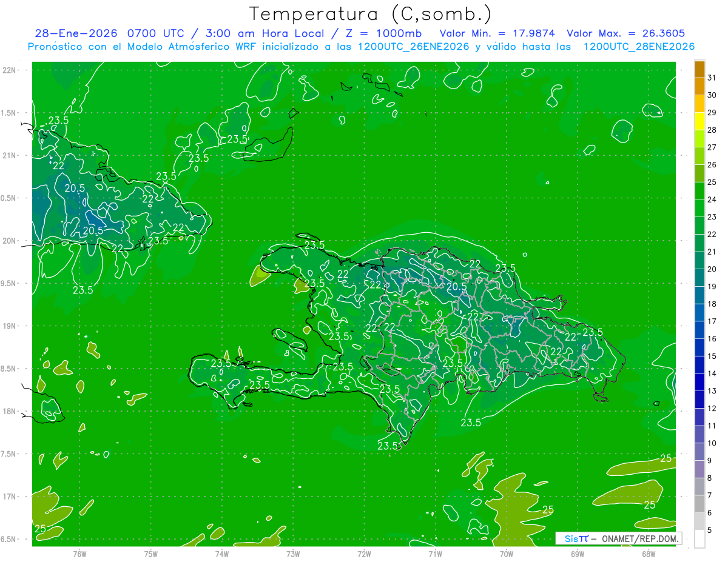Click the '1200UTC_28ENE2026' valid-until time
This screenshot has width=728, height=562.
coord(639,47)
